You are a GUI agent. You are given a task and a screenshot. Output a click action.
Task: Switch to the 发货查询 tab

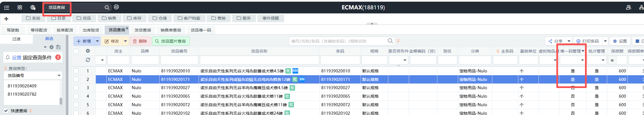[x=143, y=30]
